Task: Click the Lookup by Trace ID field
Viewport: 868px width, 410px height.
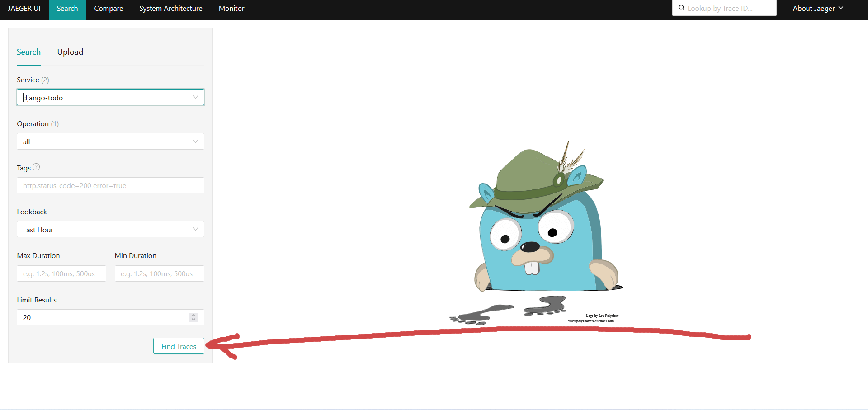Action: click(724, 8)
